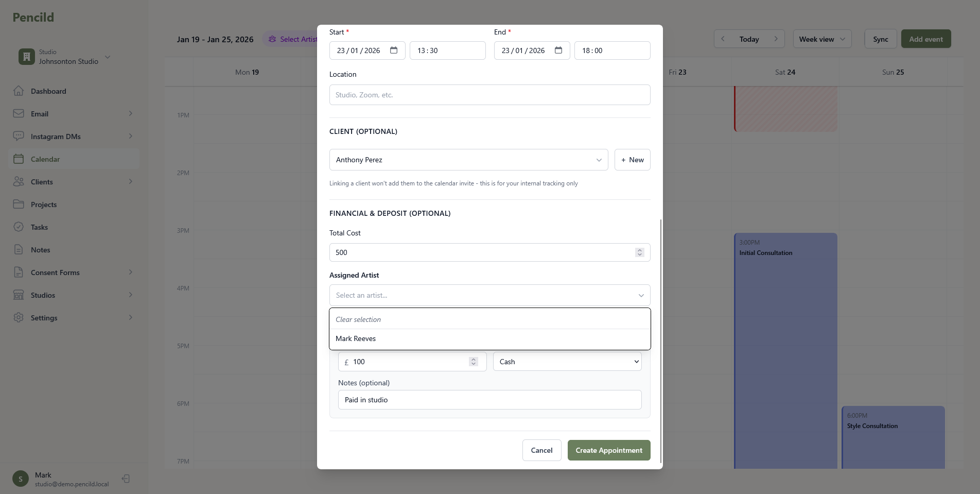Change the payment method from Cash
980x494 pixels.
pyautogui.click(x=566, y=361)
